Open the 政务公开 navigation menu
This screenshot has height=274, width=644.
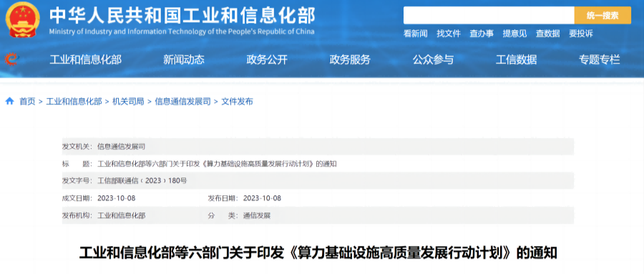267,60
